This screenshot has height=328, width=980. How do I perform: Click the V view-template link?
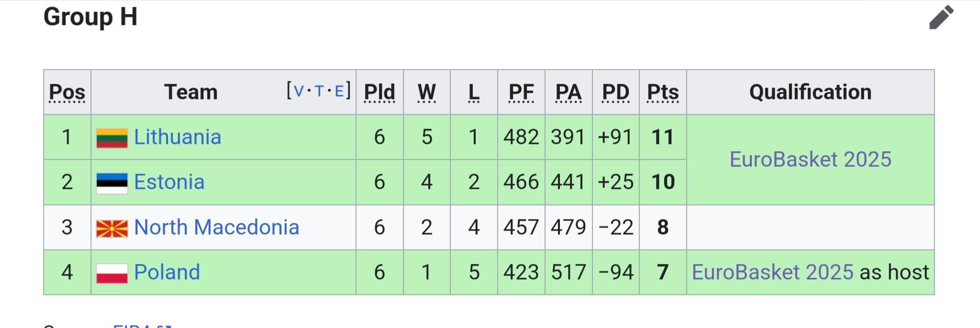click(299, 91)
